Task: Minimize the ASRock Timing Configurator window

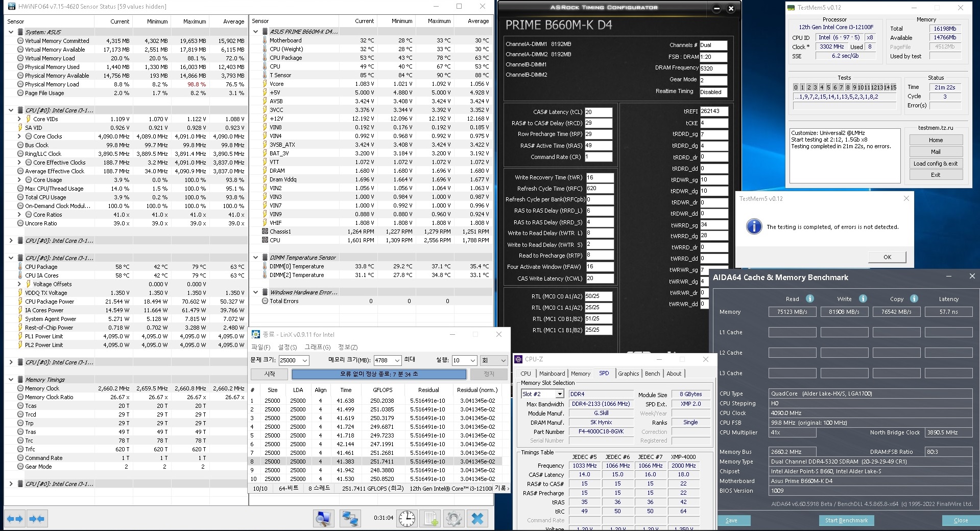Action: coord(717,8)
